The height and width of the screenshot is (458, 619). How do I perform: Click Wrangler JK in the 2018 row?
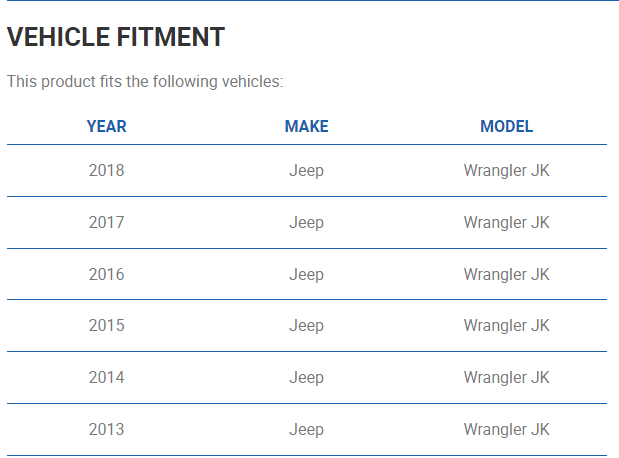coord(506,171)
